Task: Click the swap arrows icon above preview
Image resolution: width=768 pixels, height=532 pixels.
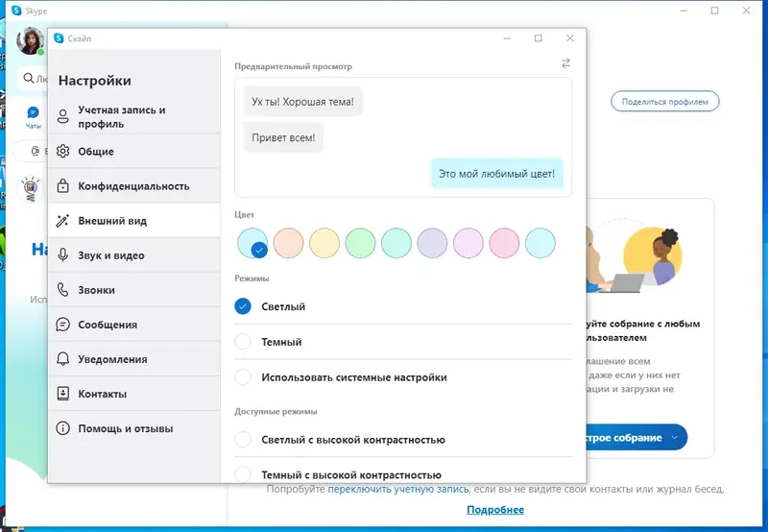Action: (565, 63)
